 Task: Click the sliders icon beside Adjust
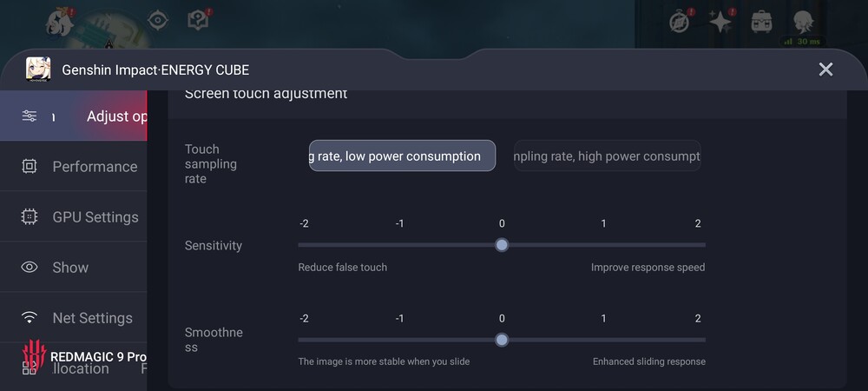tap(29, 116)
